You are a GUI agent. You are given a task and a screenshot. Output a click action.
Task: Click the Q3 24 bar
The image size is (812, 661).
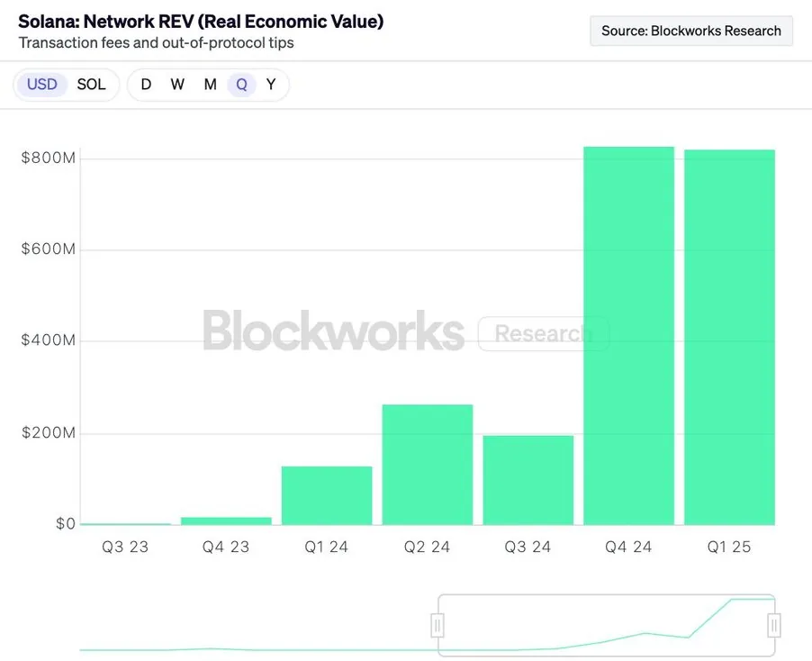528,479
